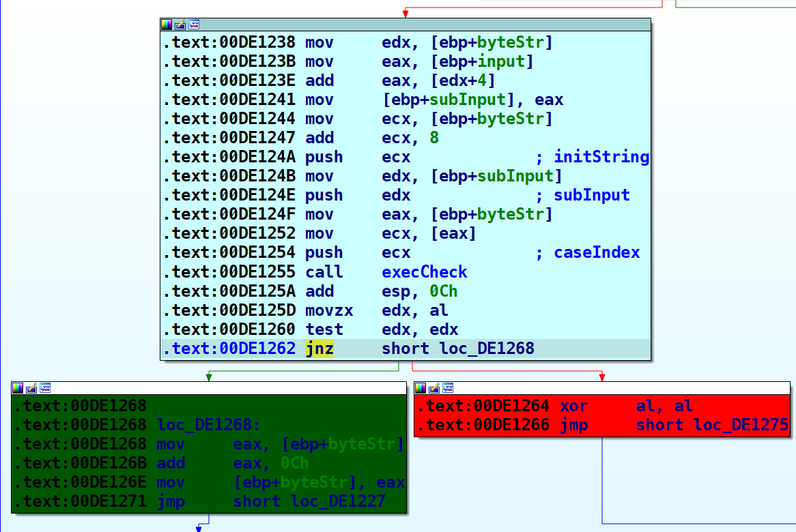Click the input variable at address 00DE123B
796x532 pixels.
(501, 62)
